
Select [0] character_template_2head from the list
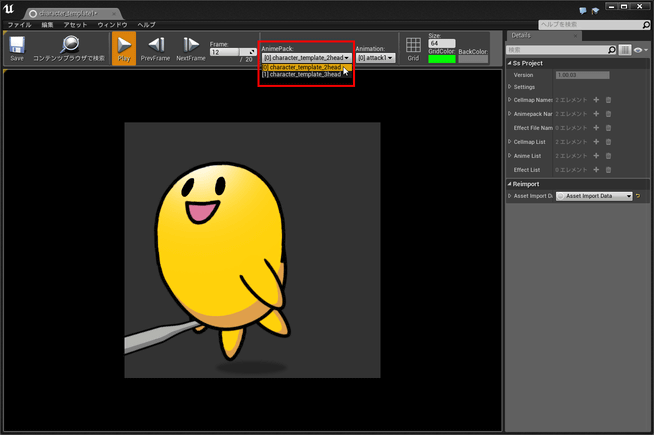tap(307, 67)
